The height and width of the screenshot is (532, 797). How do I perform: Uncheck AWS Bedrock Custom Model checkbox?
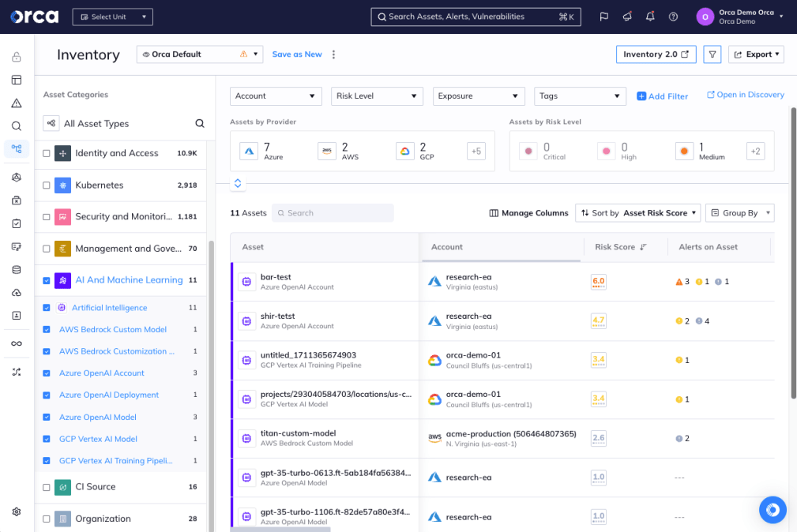coord(47,329)
